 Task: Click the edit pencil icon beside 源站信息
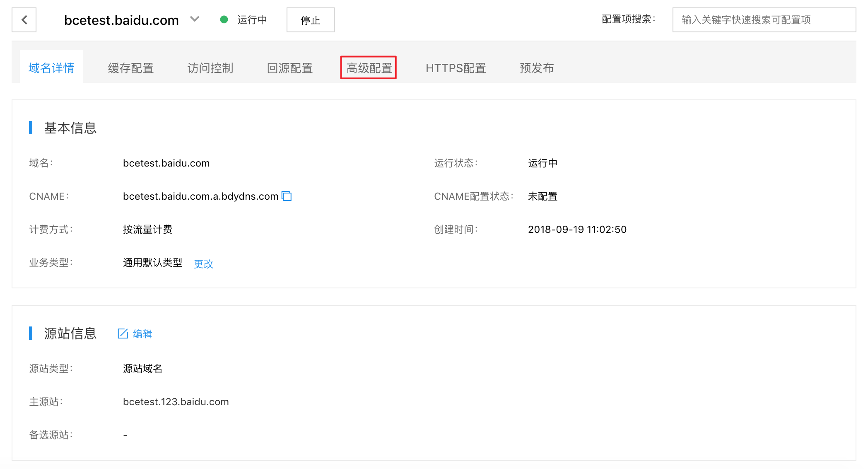coord(123,334)
